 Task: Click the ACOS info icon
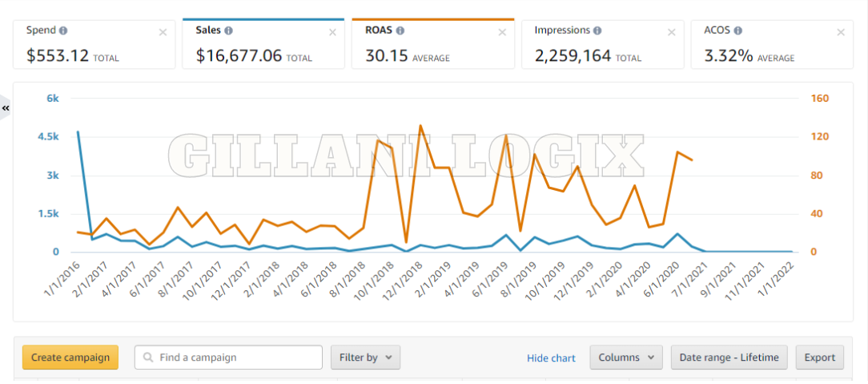pyautogui.click(x=737, y=30)
